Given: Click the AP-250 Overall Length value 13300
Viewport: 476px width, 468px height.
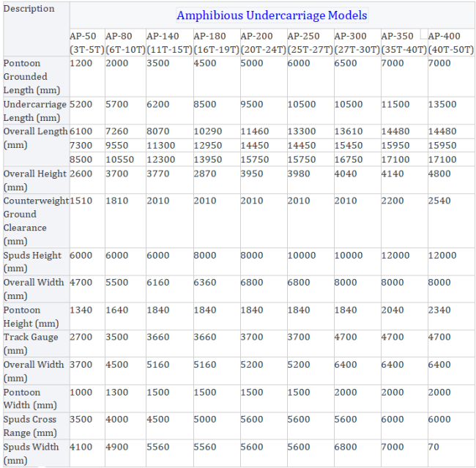Looking at the screenshot, I should click(x=302, y=131).
